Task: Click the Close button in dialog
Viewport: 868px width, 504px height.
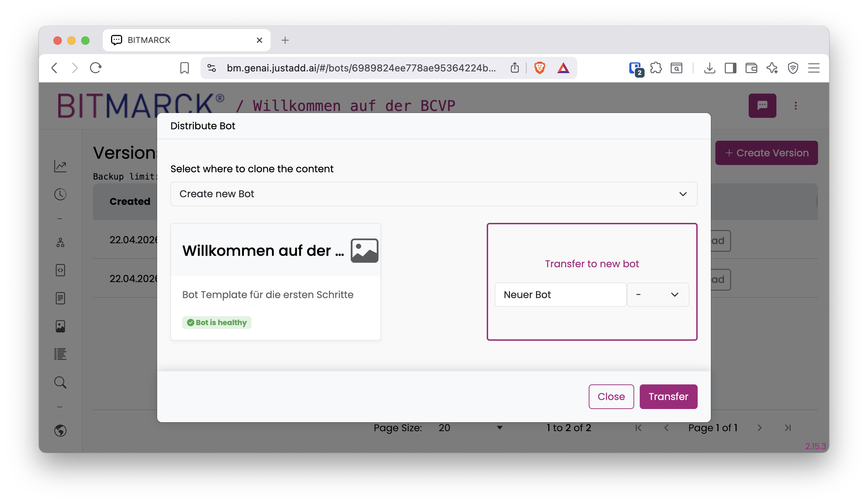Action: (611, 397)
